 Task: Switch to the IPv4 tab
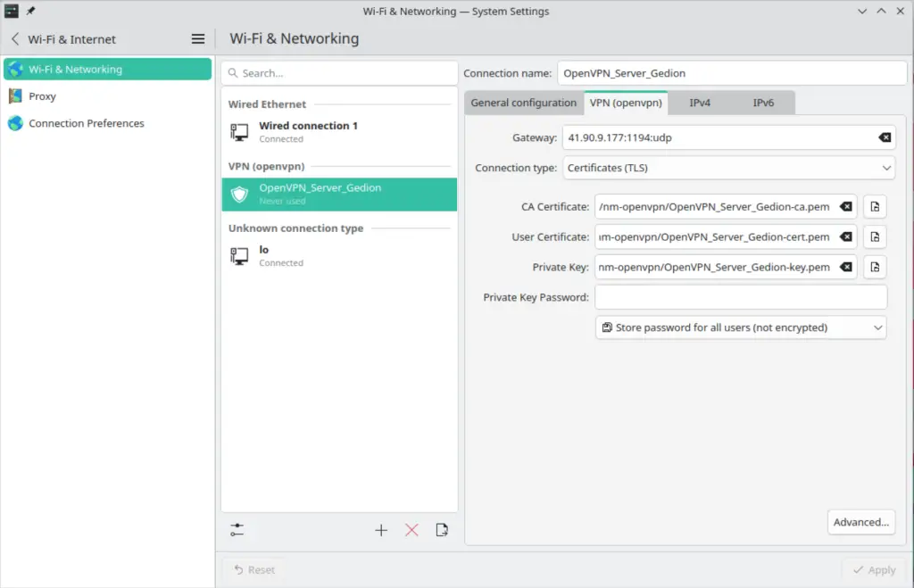click(700, 103)
